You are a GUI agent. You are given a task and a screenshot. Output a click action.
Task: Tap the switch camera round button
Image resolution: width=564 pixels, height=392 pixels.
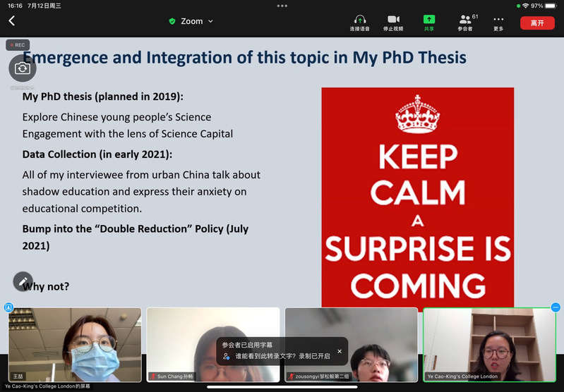click(x=23, y=68)
